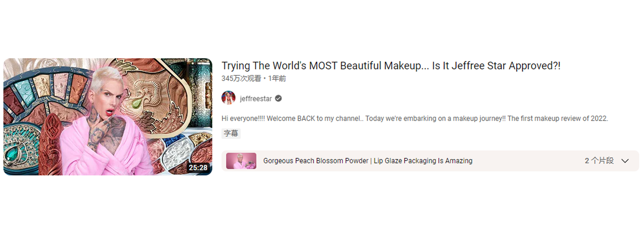Click the '1年前' upload date text

(x=277, y=78)
